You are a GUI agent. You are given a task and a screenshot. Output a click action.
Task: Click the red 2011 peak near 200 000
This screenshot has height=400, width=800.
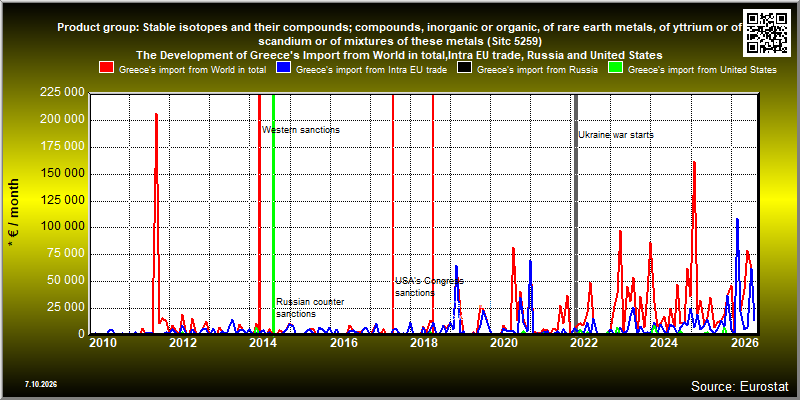click(156, 115)
